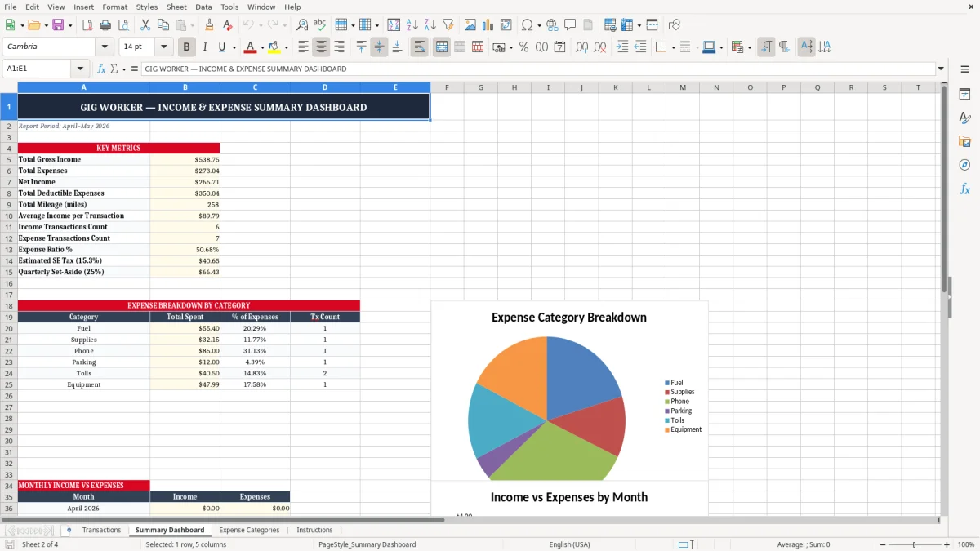Open sidebar Gallery panel icon
This screenshot has height=551, width=980.
coord(964,142)
